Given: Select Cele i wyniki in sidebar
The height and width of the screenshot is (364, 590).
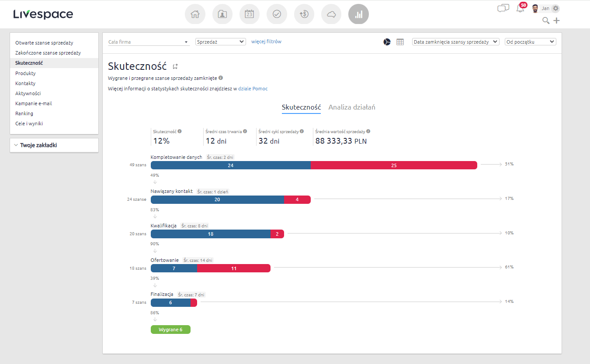Looking at the screenshot, I should (x=29, y=124).
